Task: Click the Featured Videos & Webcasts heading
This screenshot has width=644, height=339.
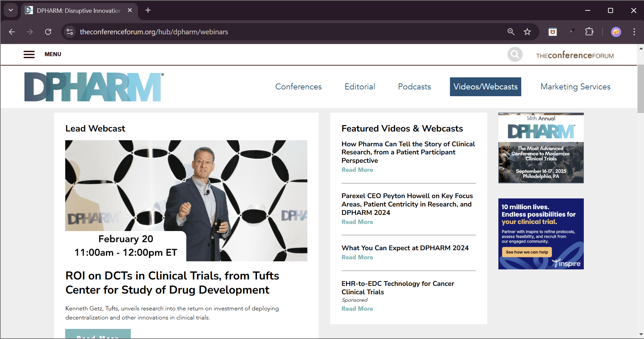Action: coord(402,128)
